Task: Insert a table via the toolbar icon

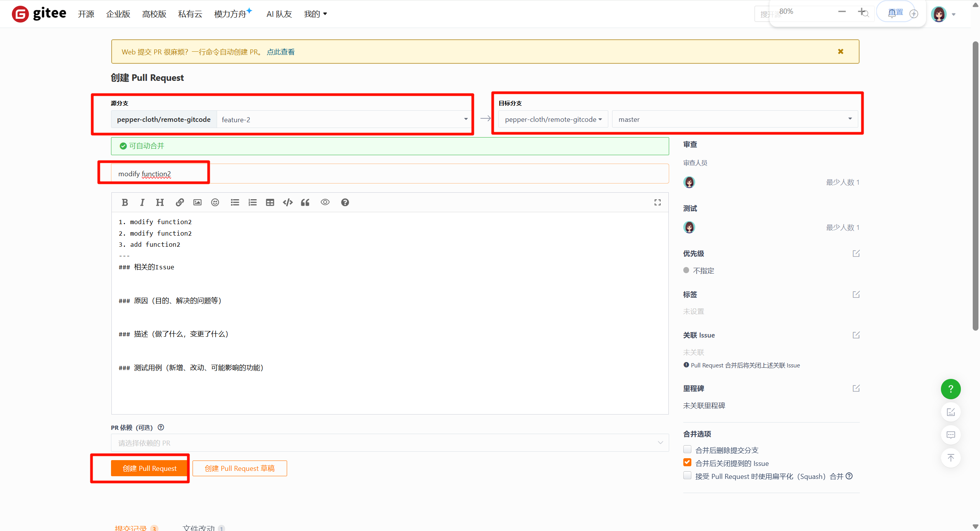Action: coord(270,202)
